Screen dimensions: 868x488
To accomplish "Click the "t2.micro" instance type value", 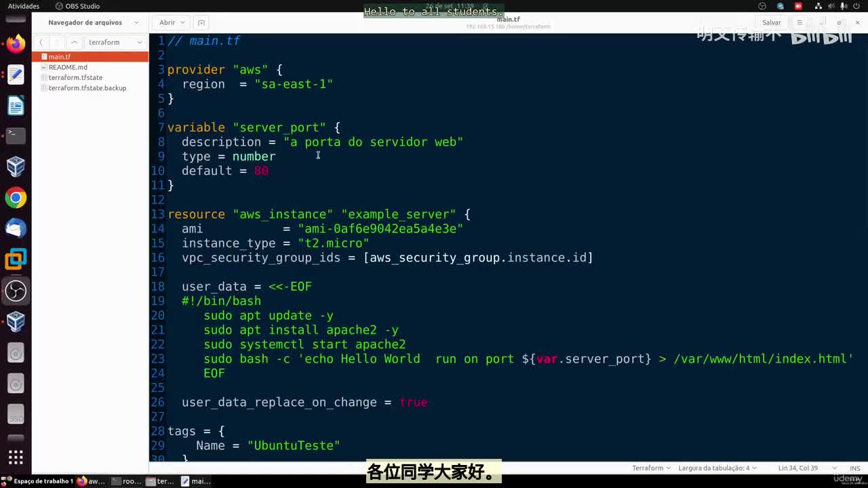I will click(x=333, y=243).
